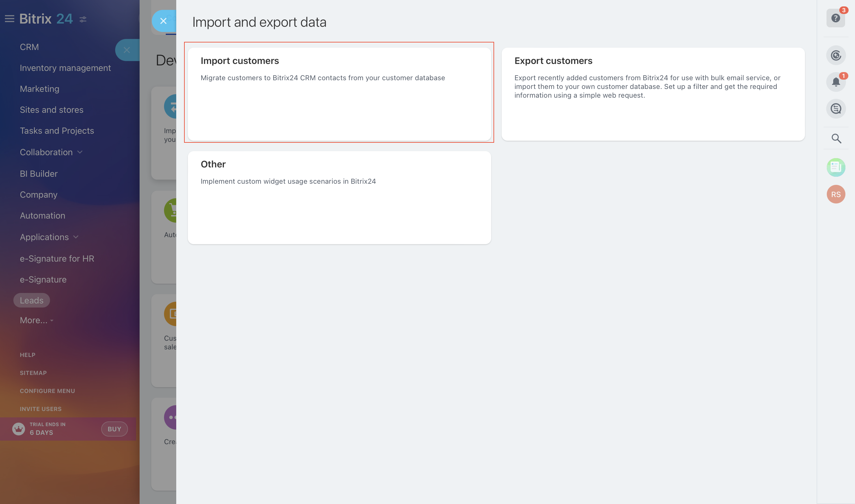Select the Other card
The height and width of the screenshot is (504, 855).
tap(339, 198)
